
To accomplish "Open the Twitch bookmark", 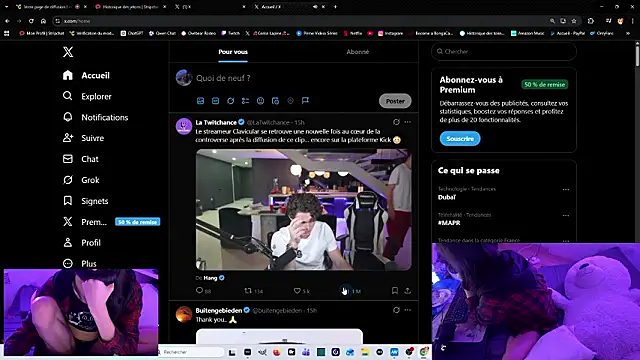I will 231,33.
